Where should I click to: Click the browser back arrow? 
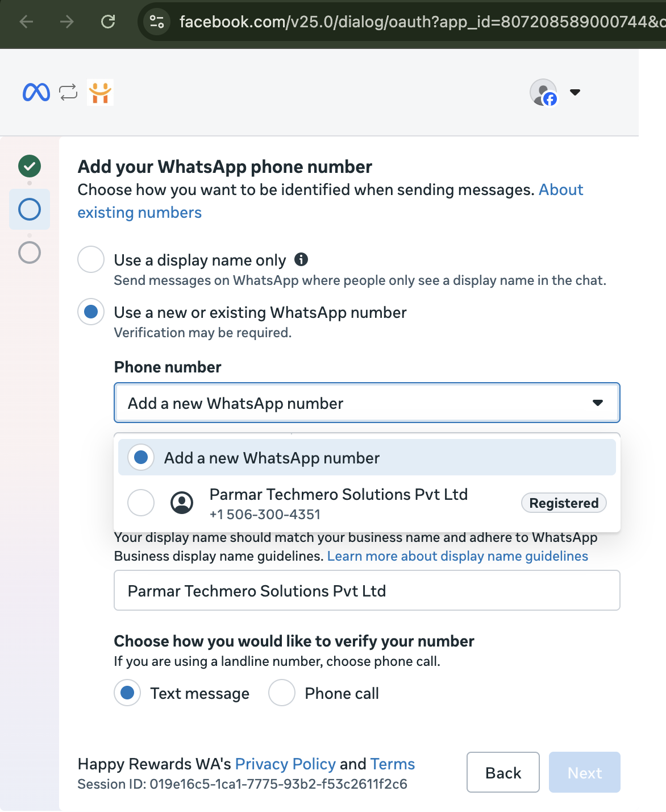26,22
